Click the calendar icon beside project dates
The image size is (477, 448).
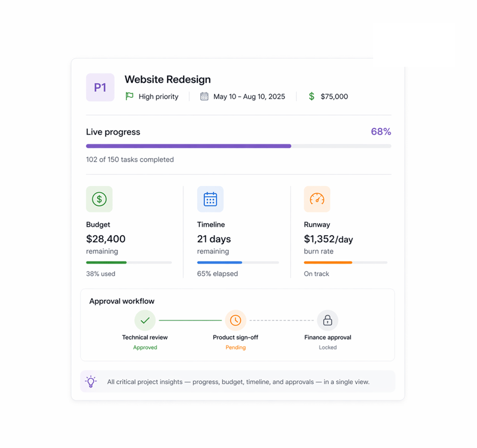click(x=203, y=96)
